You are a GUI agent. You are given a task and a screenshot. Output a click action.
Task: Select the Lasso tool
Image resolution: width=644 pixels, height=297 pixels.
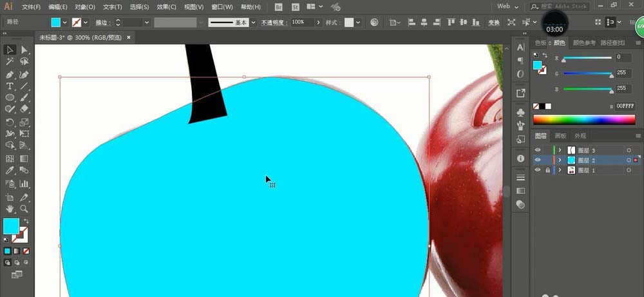click(24, 62)
